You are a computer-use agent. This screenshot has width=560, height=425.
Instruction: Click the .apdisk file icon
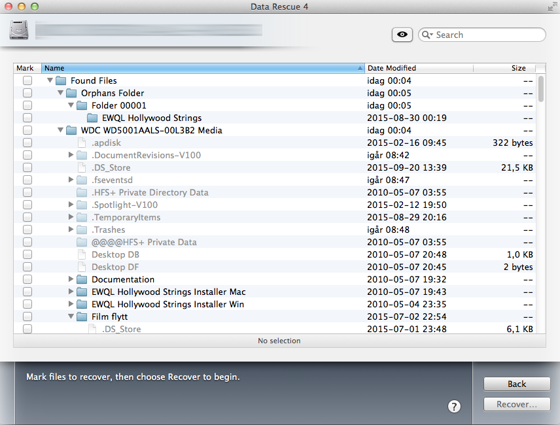tap(82, 143)
